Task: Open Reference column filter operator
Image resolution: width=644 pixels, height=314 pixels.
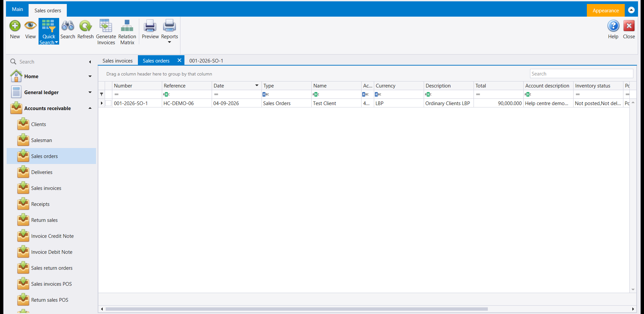Action: coord(166,94)
